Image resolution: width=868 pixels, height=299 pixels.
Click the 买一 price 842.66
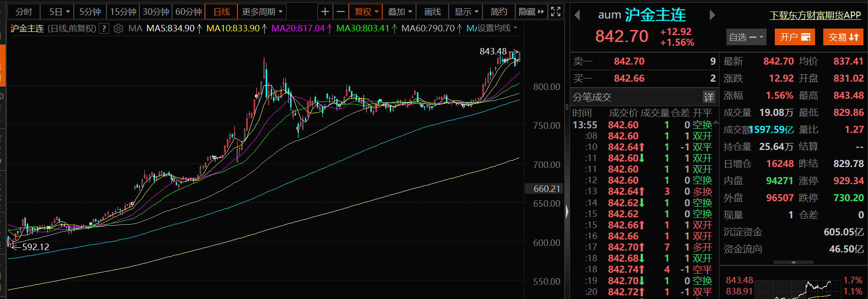pyautogui.click(x=629, y=78)
